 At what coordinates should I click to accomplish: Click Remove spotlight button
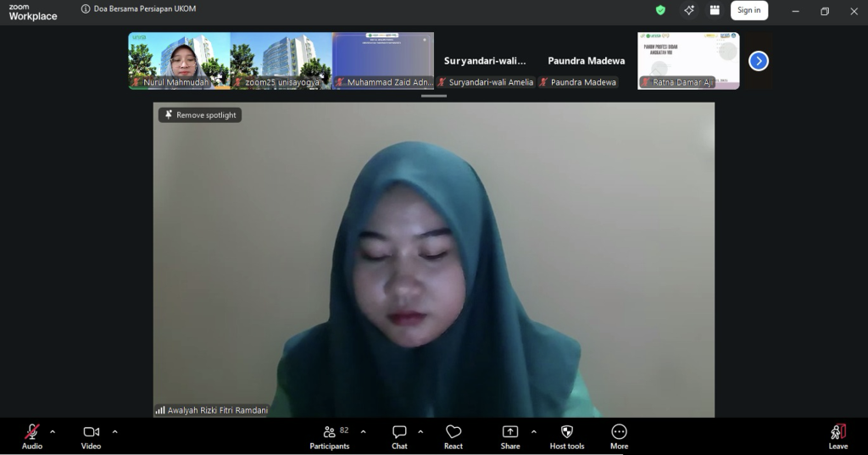coord(200,115)
